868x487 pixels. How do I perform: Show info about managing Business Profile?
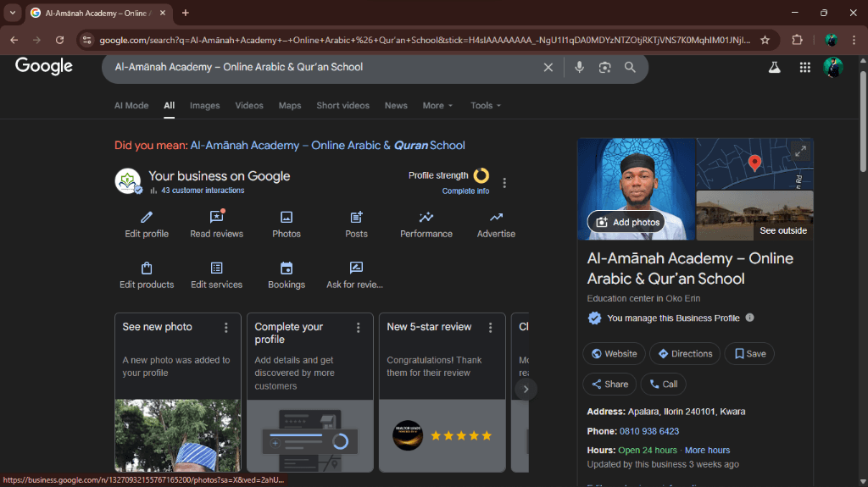[749, 318]
